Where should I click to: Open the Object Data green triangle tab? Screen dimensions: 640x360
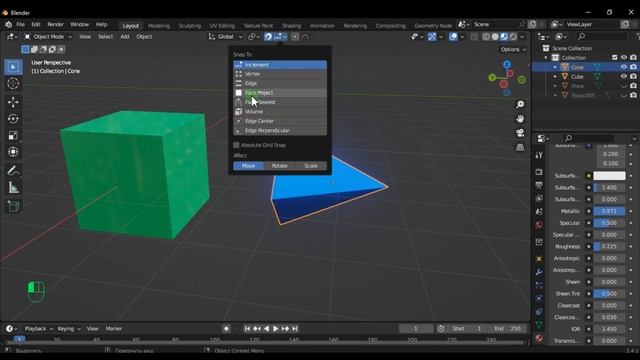pos(539,325)
